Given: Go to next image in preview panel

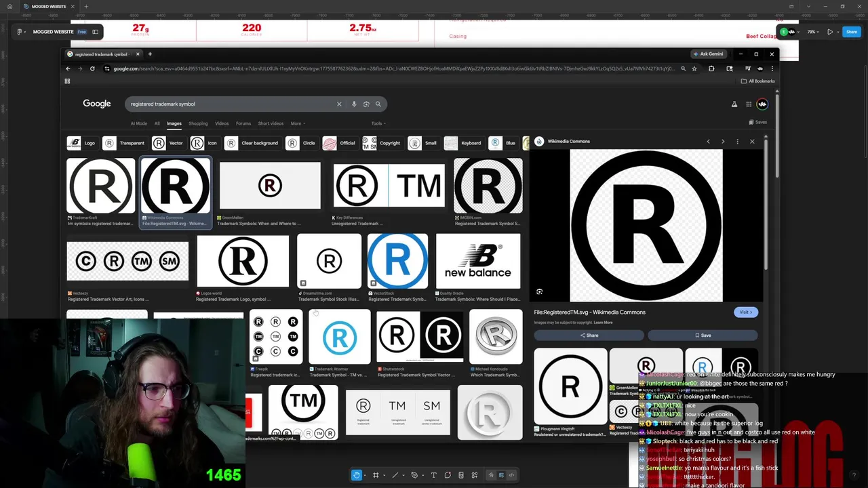Looking at the screenshot, I should [723, 142].
